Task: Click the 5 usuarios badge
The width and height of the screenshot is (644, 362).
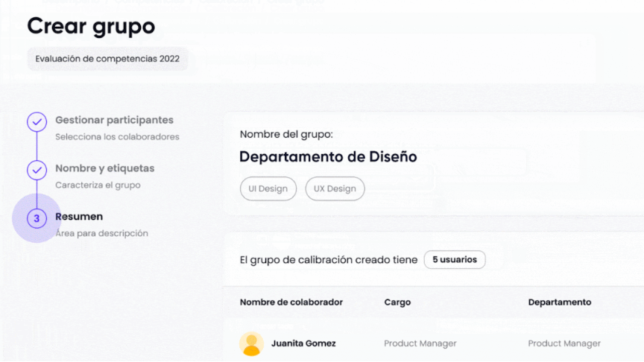Action: [455, 260]
